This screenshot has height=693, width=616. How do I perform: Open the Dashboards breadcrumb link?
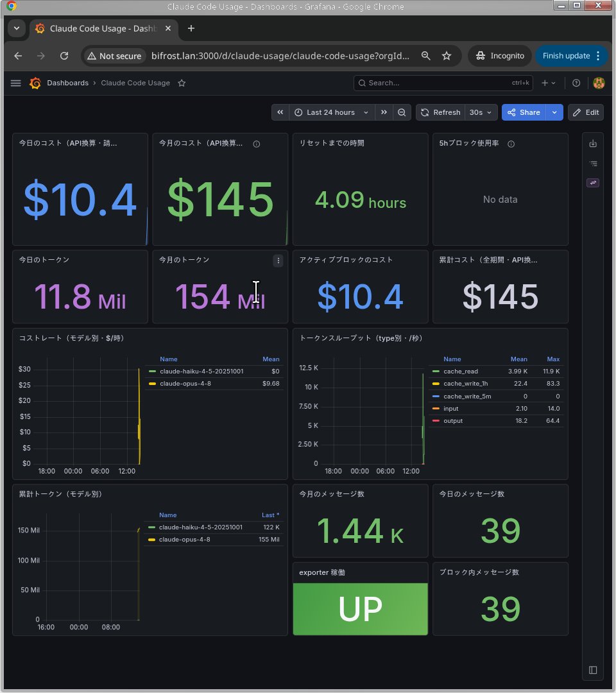pos(67,83)
